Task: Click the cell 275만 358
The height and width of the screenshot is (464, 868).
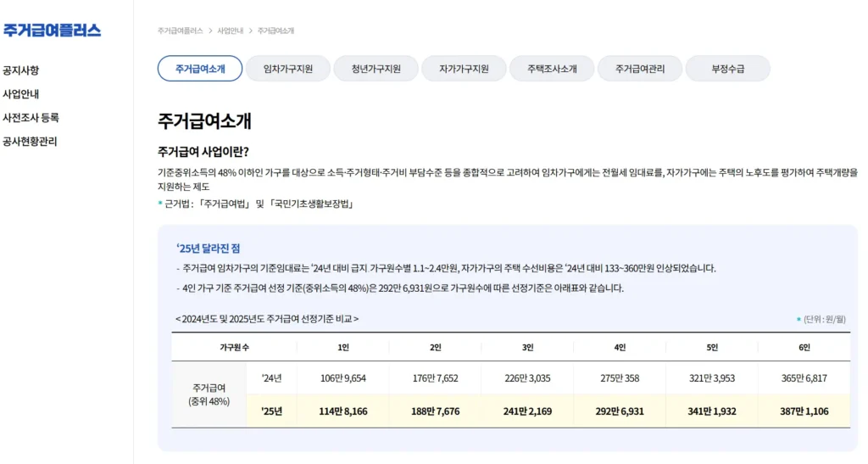Action: pos(620,378)
